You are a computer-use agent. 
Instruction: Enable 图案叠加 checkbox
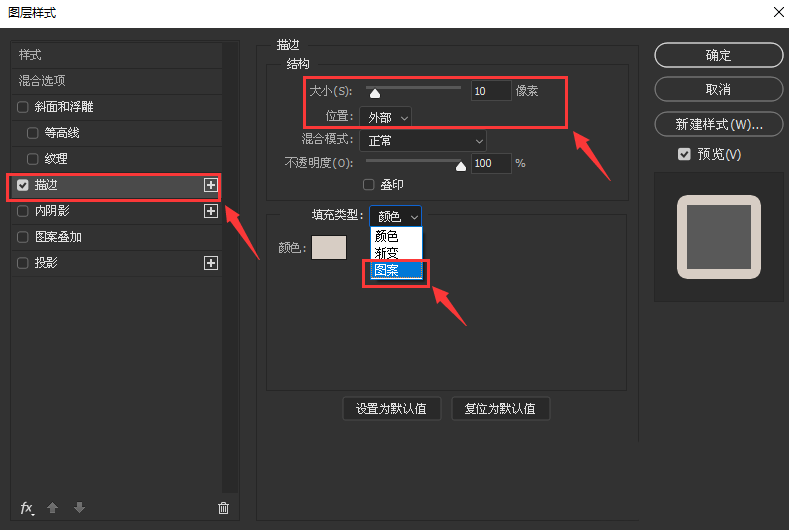click(x=23, y=237)
